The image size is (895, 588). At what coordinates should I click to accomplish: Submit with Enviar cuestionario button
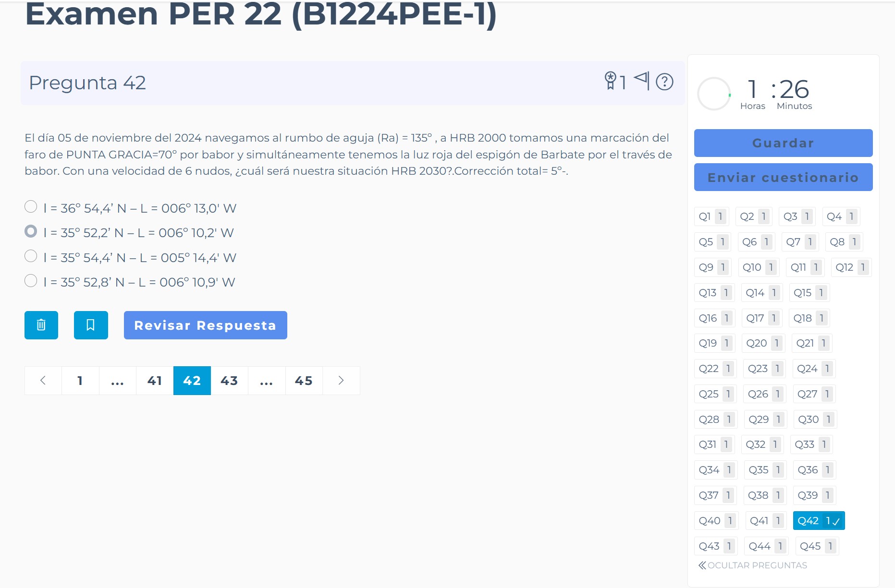pyautogui.click(x=783, y=178)
